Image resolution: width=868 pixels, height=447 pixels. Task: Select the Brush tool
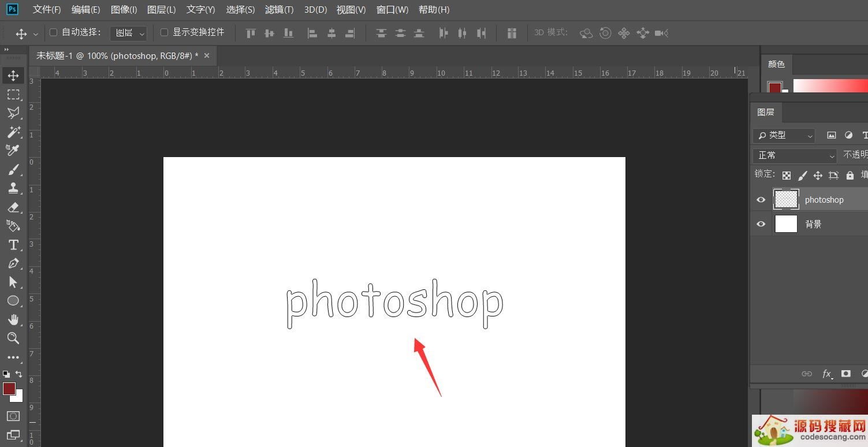(13, 169)
